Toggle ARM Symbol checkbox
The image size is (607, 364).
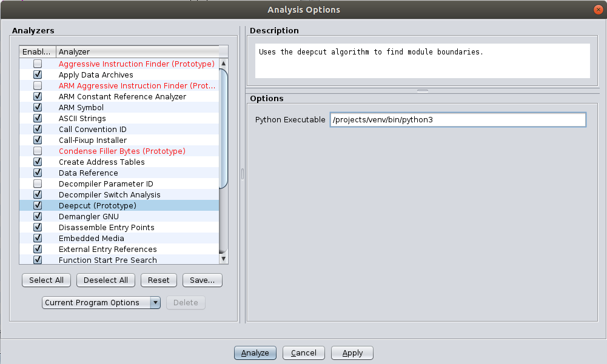[x=38, y=107]
